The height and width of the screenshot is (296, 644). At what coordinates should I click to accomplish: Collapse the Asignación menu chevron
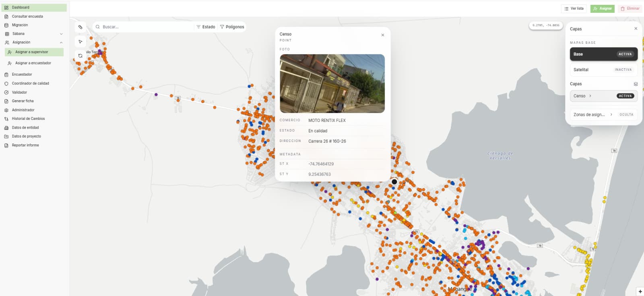[61, 43]
